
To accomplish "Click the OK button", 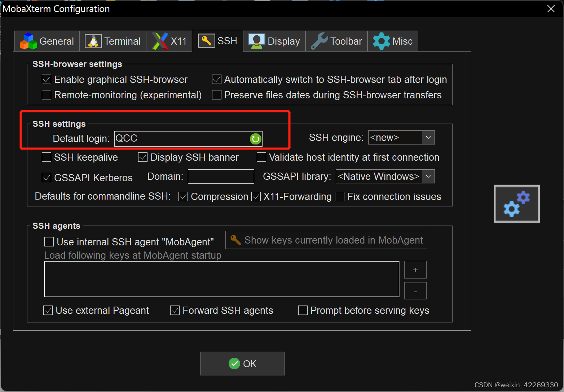I will (x=242, y=364).
